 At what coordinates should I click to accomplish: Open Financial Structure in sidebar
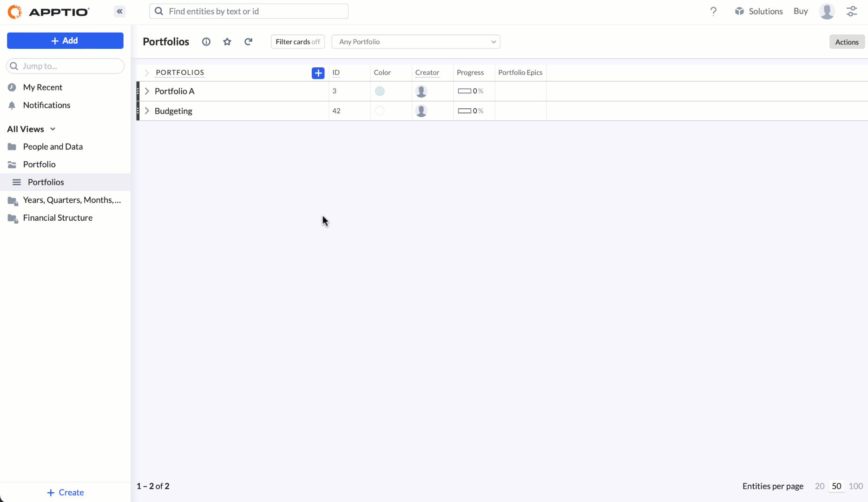[x=58, y=218]
